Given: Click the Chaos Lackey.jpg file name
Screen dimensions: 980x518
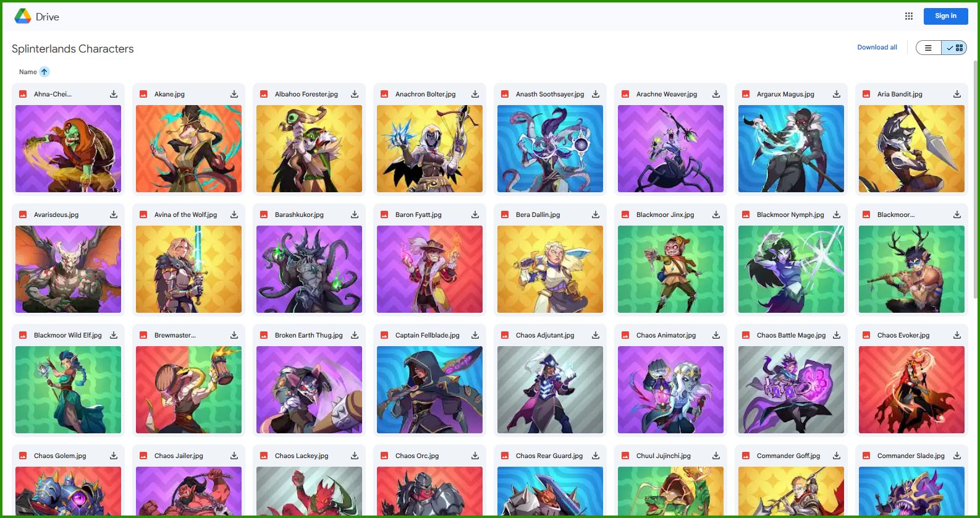Looking at the screenshot, I should click(302, 456).
